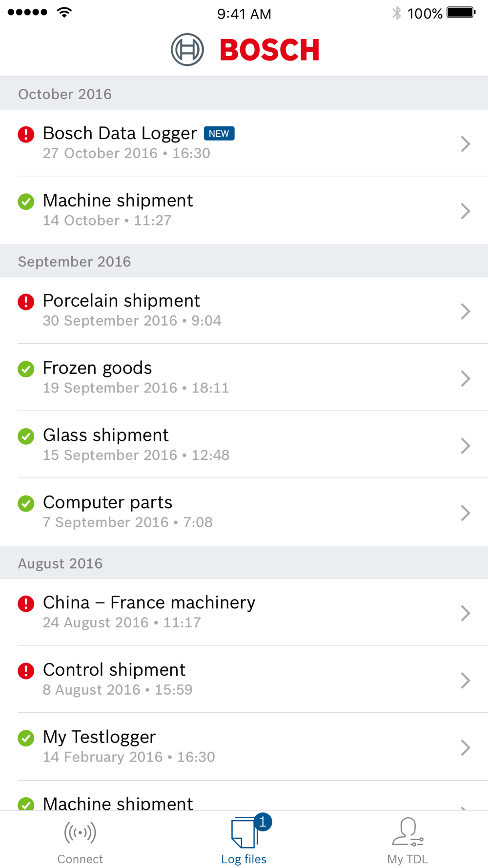
Task: Open the Frozen goods log entry
Action: [x=244, y=377]
